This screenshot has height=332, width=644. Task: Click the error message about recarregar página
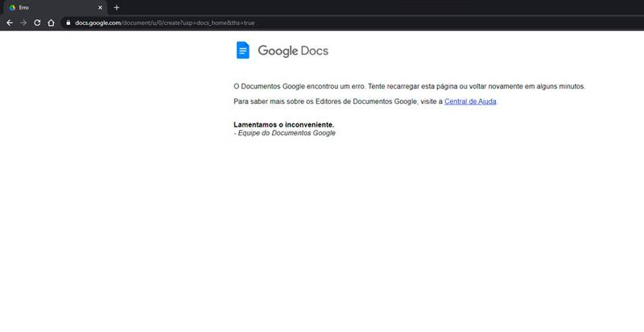[410, 87]
